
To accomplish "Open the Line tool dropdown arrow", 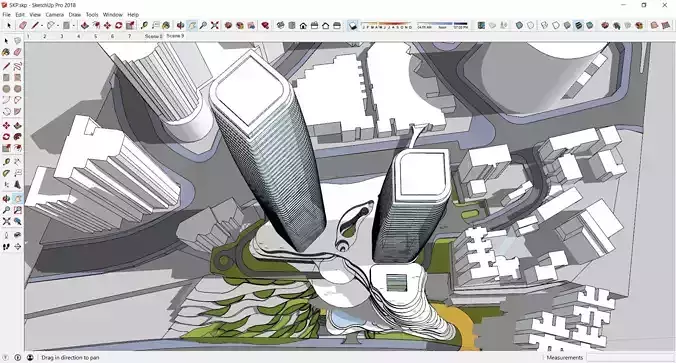I will pos(42,25).
